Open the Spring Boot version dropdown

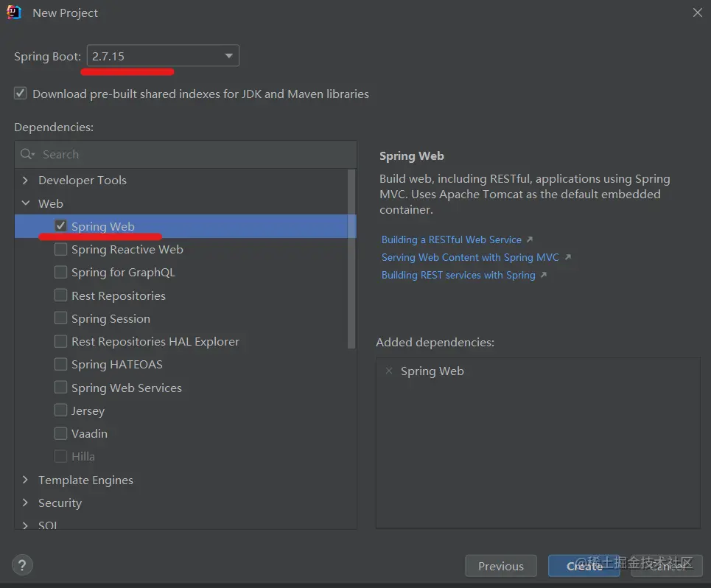(228, 56)
